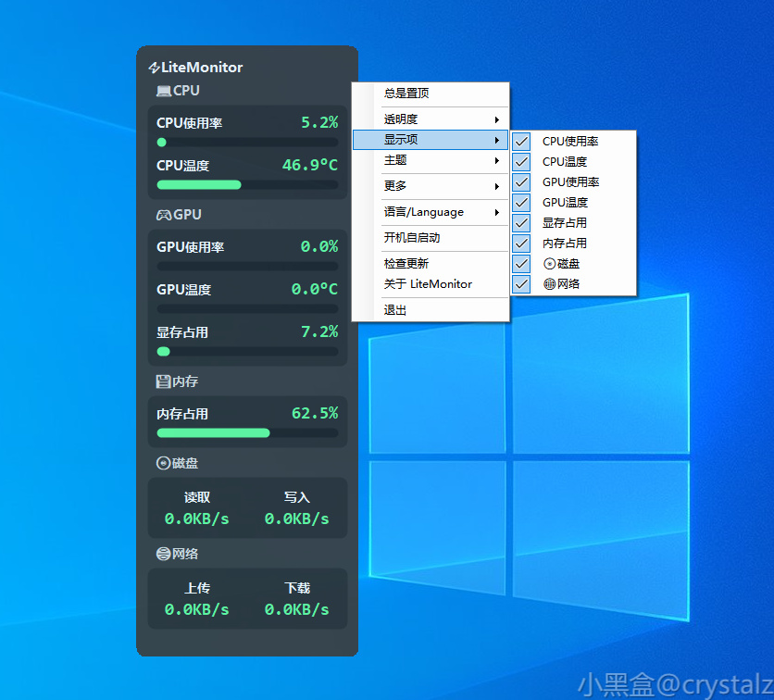Uncheck the 网络 display checkbox
Screen dimensions: 774x700
click(521, 284)
